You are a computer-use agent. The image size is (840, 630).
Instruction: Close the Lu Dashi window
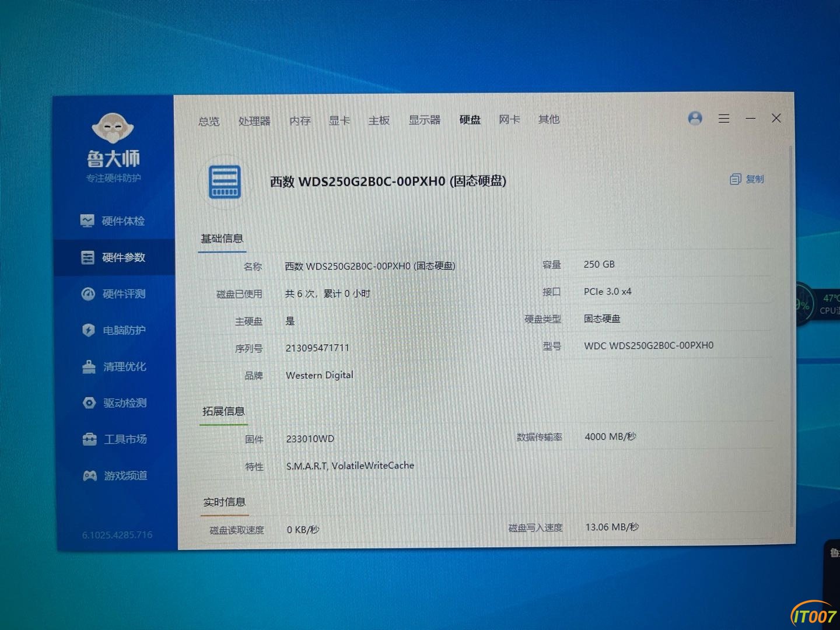pos(776,118)
